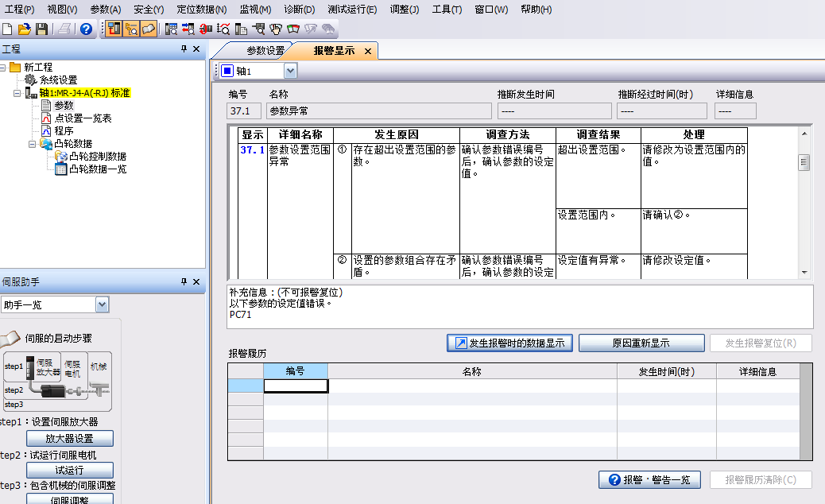Pin the 工程 panel with pushpin

pos(184,49)
